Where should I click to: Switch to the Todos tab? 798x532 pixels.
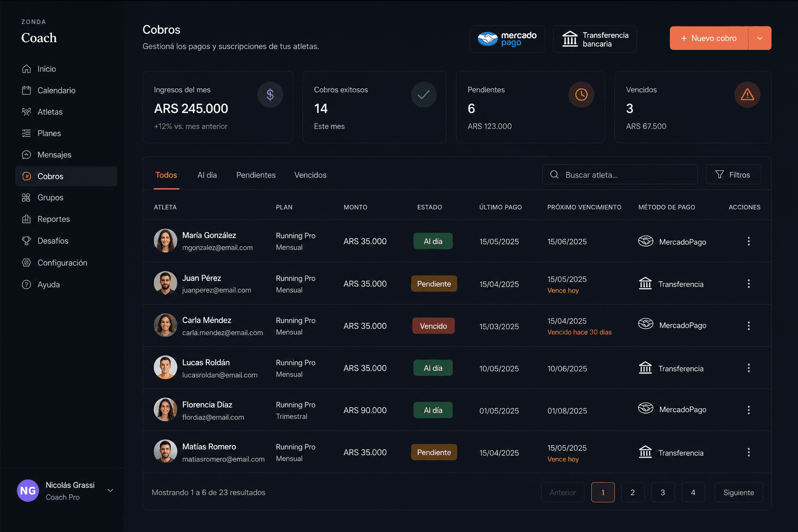click(166, 175)
